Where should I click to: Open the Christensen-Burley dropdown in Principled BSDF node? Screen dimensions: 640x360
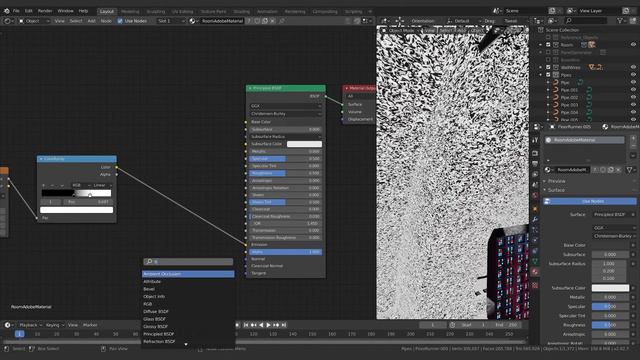tap(285, 113)
